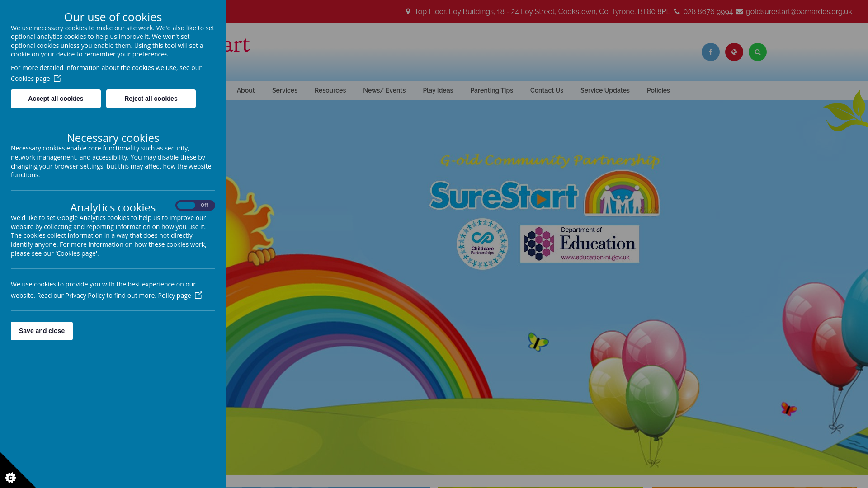Go to News/ Events menu

[x=384, y=90]
